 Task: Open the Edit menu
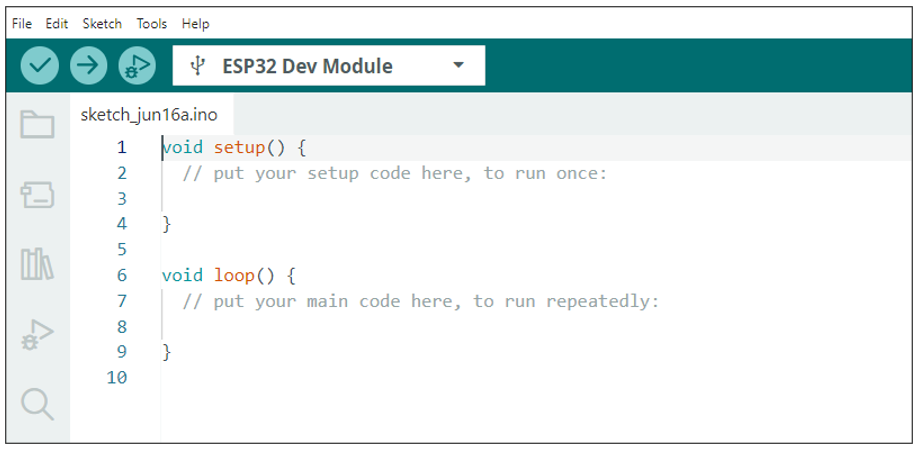[x=57, y=24]
